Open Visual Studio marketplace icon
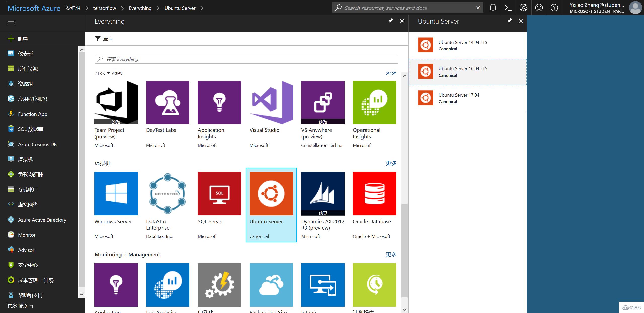Screen dimensions: 644x313 pyautogui.click(x=271, y=102)
